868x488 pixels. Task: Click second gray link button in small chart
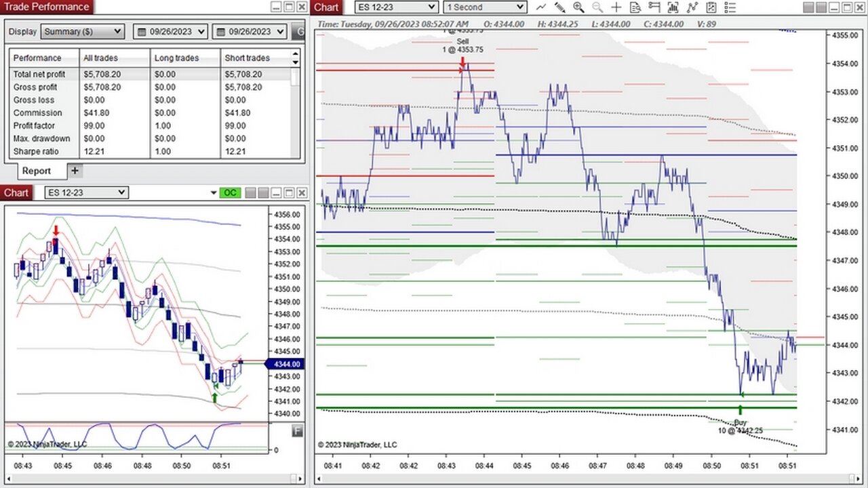[x=263, y=192]
